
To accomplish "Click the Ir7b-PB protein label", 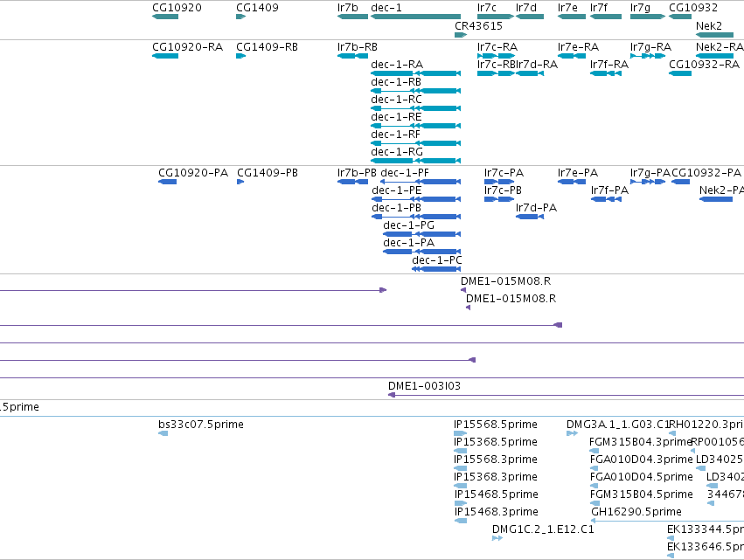I will tap(357, 173).
